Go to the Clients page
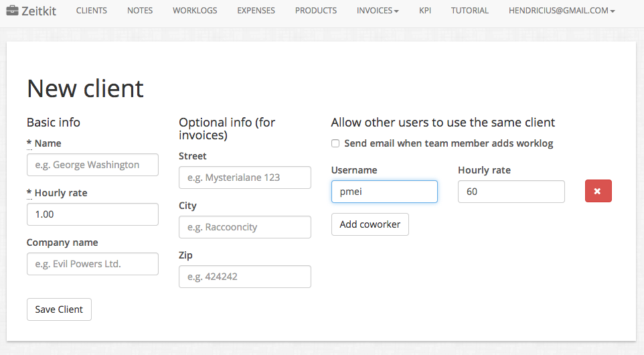The height and width of the screenshot is (355, 644). pos(92,11)
